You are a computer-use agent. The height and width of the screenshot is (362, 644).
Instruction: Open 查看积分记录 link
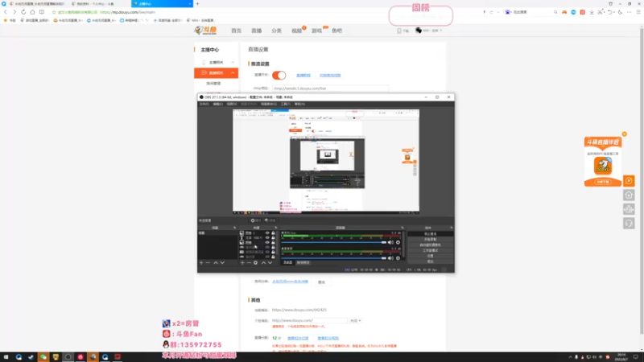point(298,338)
